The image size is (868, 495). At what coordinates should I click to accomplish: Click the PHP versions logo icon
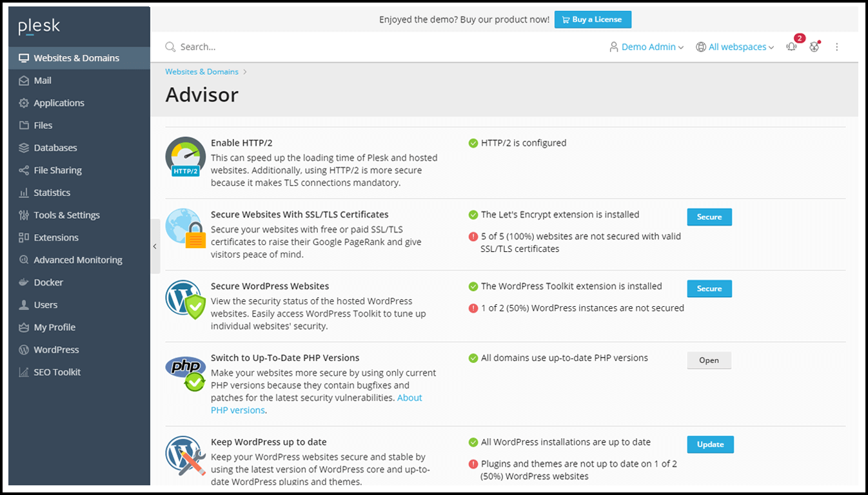186,373
